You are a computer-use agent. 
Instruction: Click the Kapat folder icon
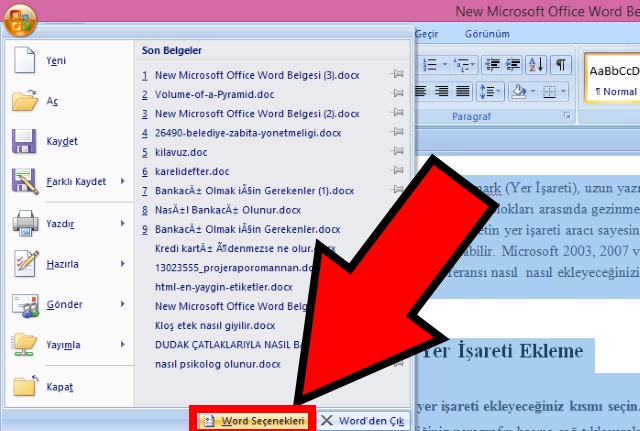(25, 386)
